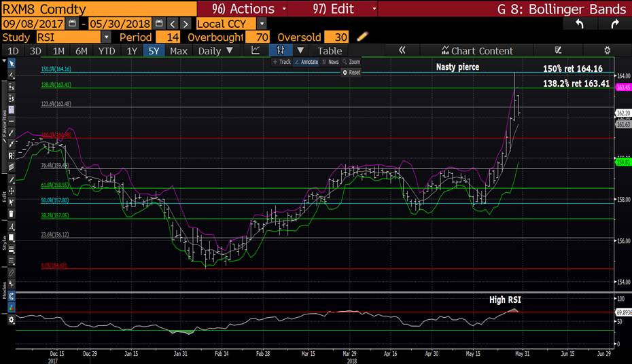632x364 pixels.
Task: Click the magenta 163.45 price tag
Action: (623, 87)
